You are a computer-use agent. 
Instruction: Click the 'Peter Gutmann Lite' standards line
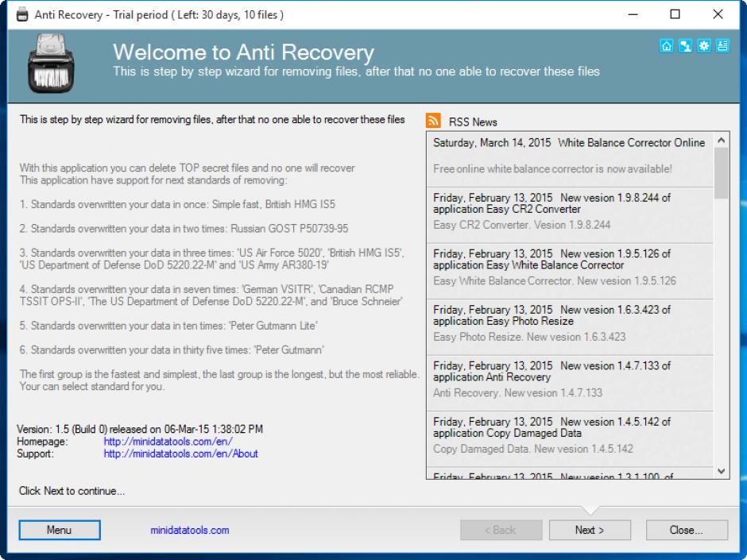[x=168, y=326]
